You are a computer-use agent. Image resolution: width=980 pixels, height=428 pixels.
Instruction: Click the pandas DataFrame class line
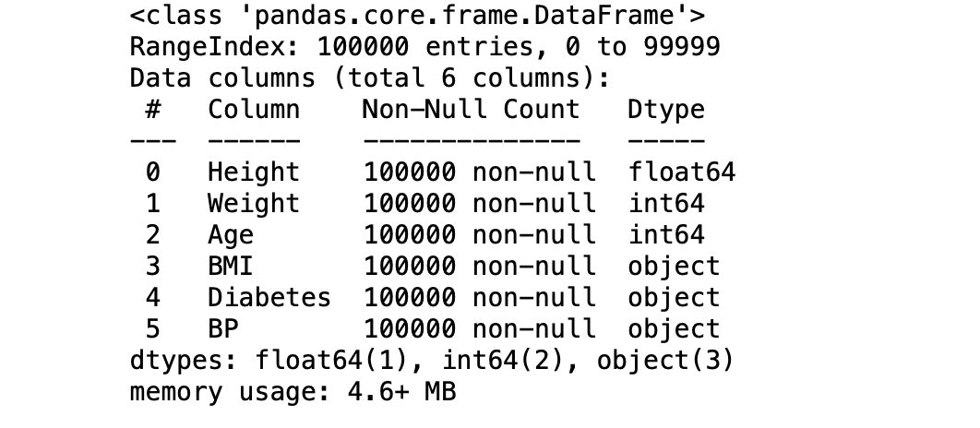[x=417, y=16]
